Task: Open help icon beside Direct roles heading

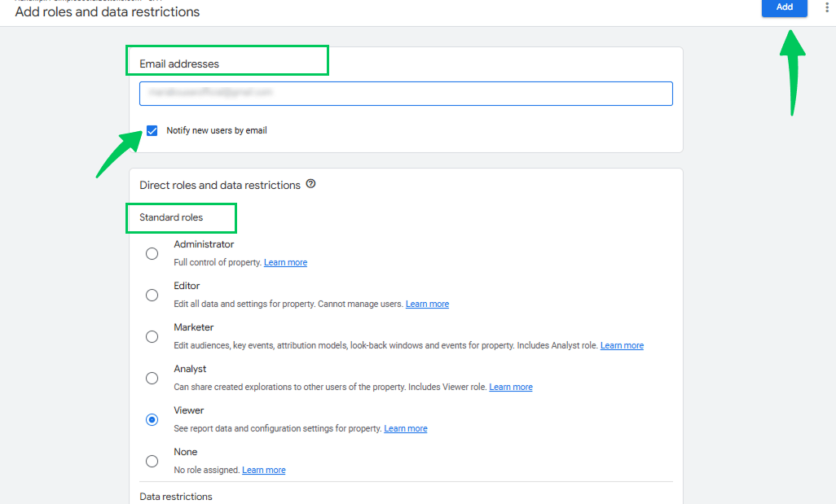Action: (310, 184)
